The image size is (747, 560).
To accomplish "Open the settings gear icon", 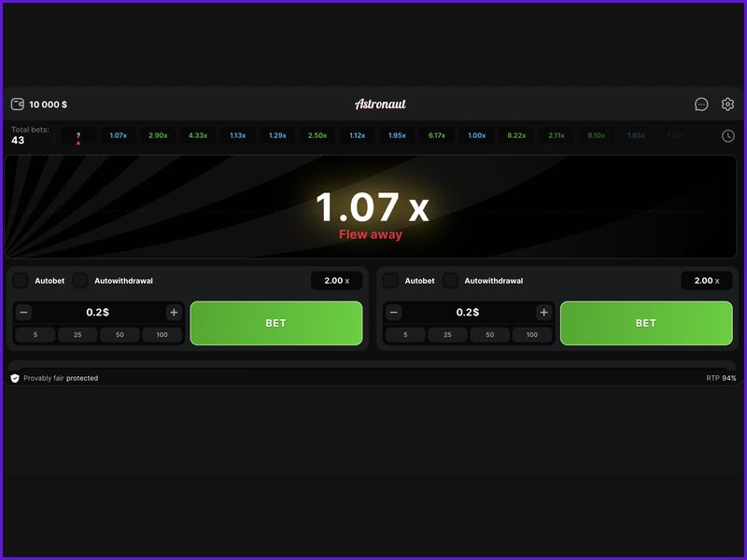I will (x=729, y=104).
